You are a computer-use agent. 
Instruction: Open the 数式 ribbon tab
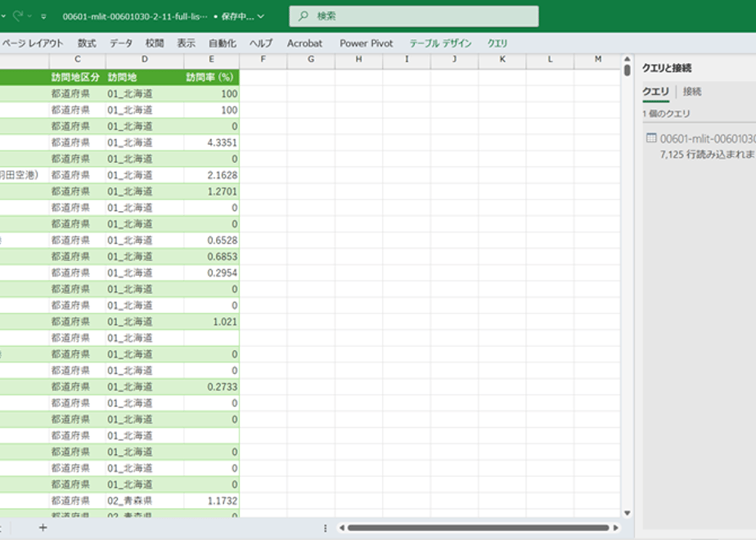click(x=87, y=43)
